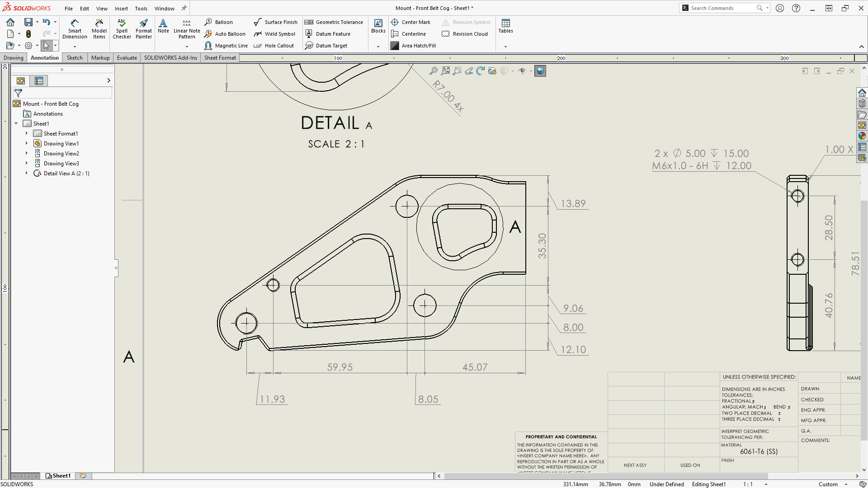The image size is (868, 488).
Task: Select the Datum Feature tool icon
Action: [308, 33]
